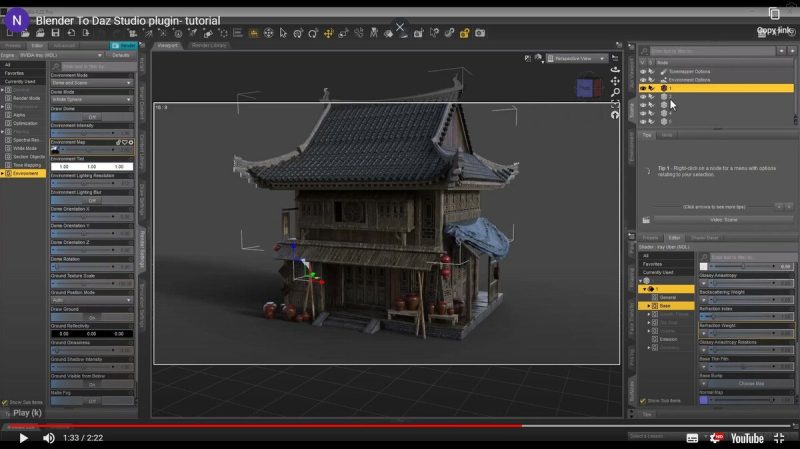Open the Presets tab in Surfaces pane
The height and width of the screenshot is (449, 800).
(650, 238)
